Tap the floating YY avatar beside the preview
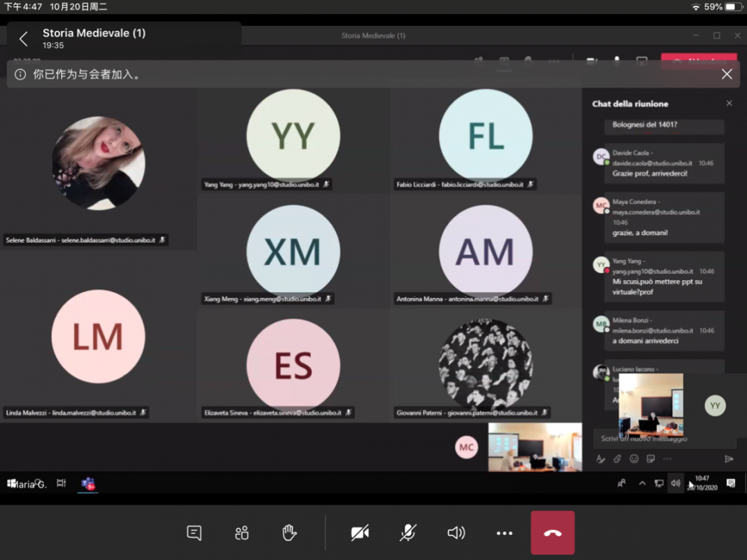The height and width of the screenshot is (560, 747). (715, 406)
